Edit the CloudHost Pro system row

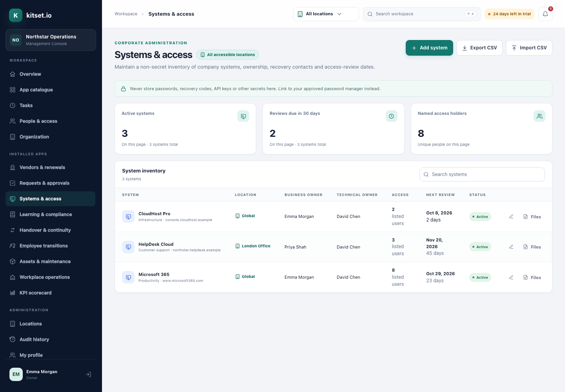(511, 217)
